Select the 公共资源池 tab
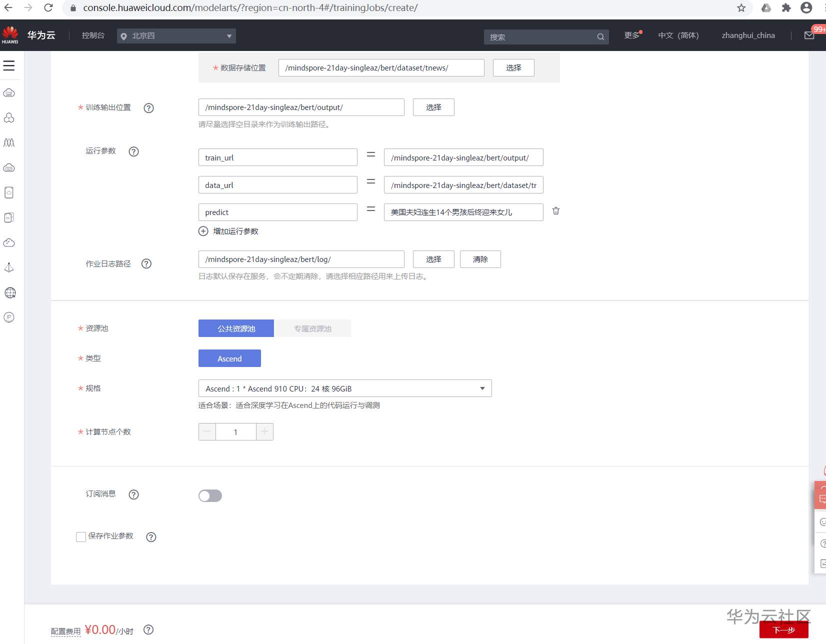 coord(236,328)
